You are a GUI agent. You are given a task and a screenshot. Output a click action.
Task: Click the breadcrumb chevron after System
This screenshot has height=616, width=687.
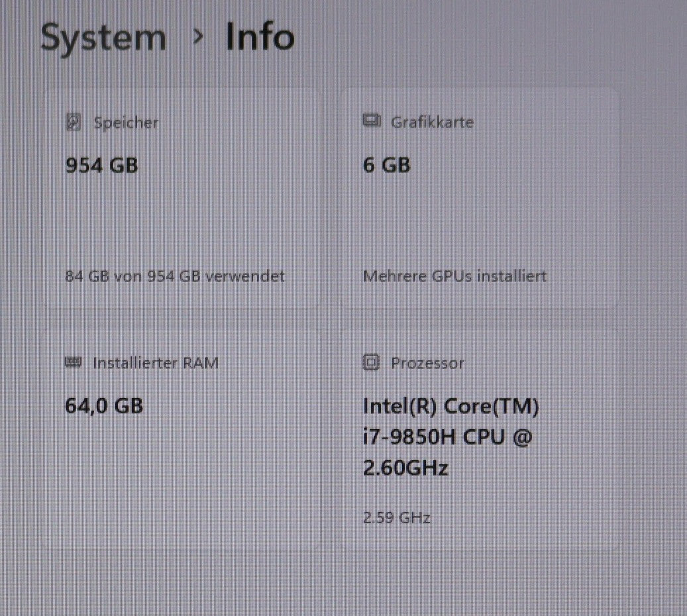(197, 38)
